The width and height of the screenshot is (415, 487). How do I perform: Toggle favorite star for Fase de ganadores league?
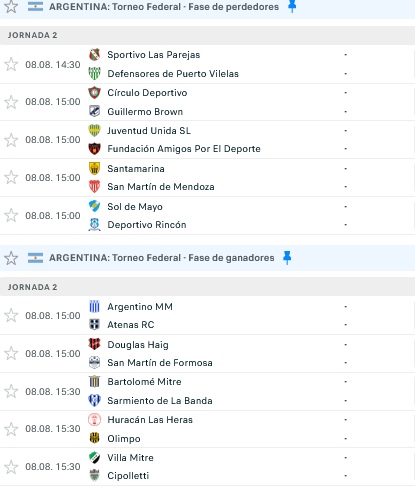11,258
